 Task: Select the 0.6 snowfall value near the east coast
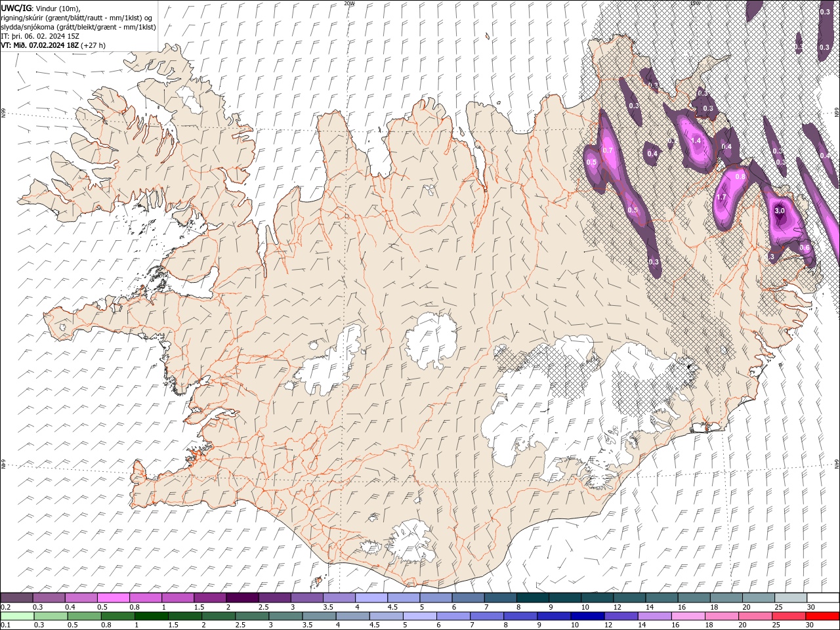click(x=805, y=247)
